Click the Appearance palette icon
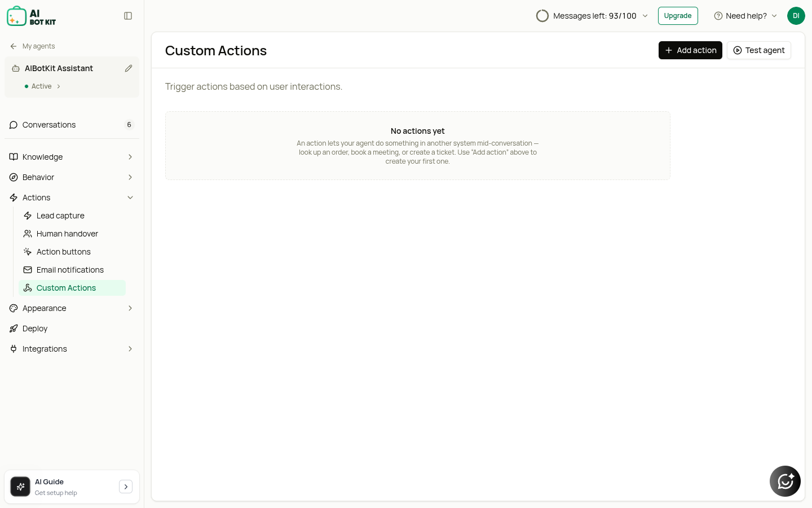The width and height of the screenshot is (812, 508). (14, 308)
